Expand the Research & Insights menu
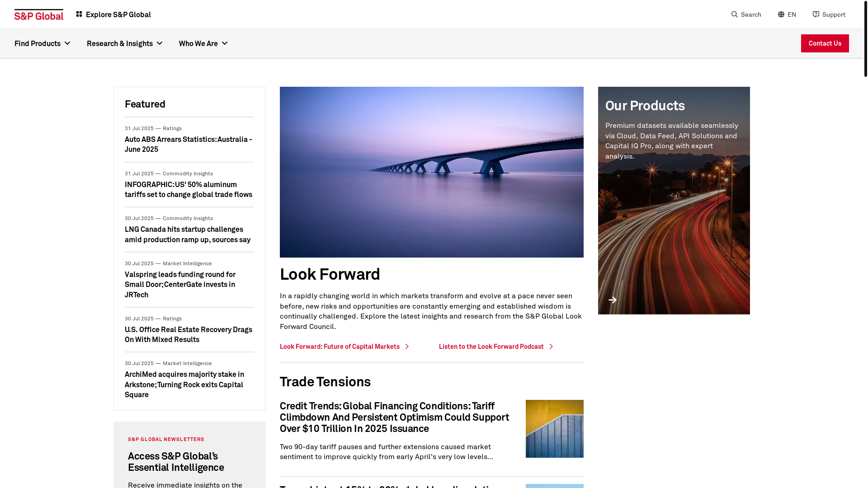868x488 pixels. coord(125,43)
